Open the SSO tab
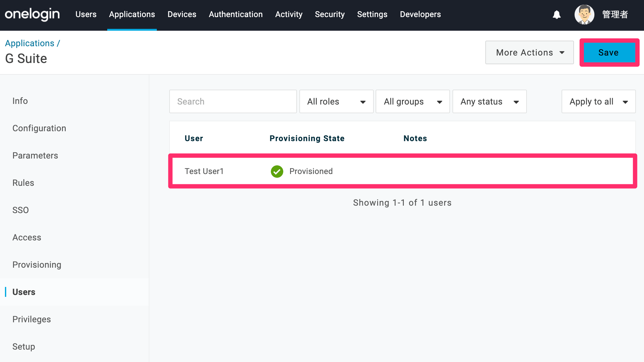Screen dimensions: 644x362 coord(20,210)
